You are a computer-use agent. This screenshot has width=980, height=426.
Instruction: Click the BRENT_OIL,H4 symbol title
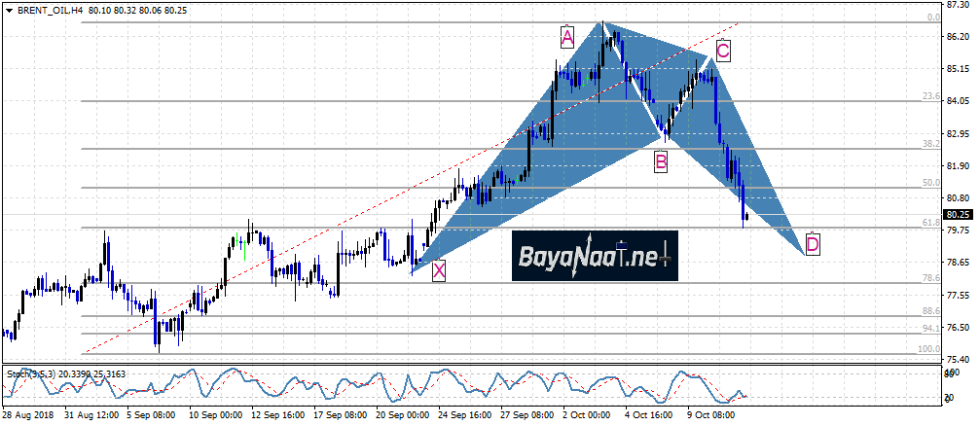(50, 9)
